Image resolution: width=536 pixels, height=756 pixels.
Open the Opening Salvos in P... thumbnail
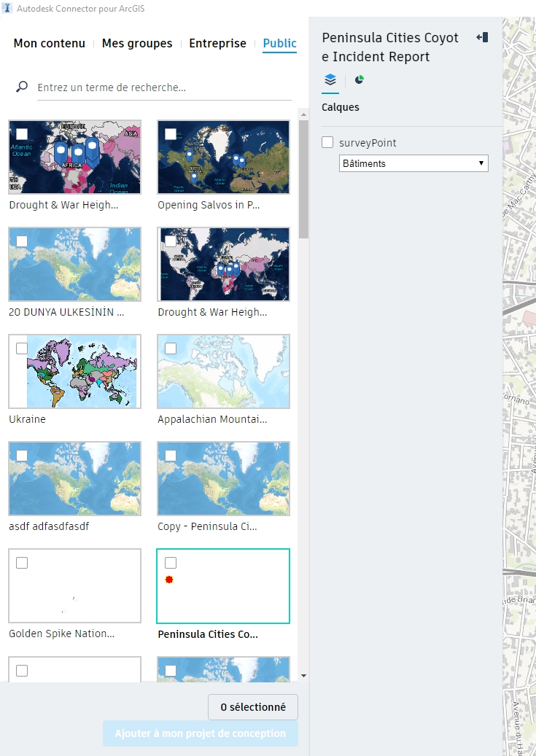tap(223, 157)
